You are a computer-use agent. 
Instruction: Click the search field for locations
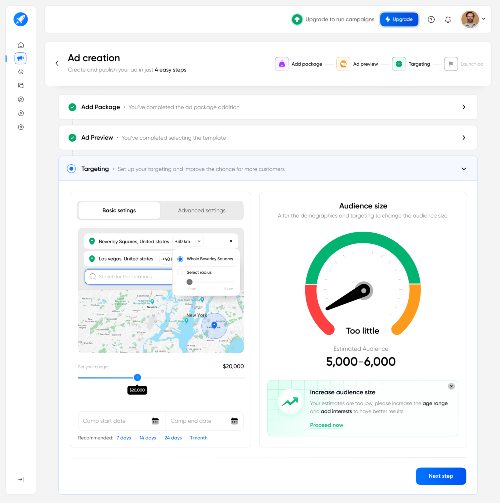point(129,277)
